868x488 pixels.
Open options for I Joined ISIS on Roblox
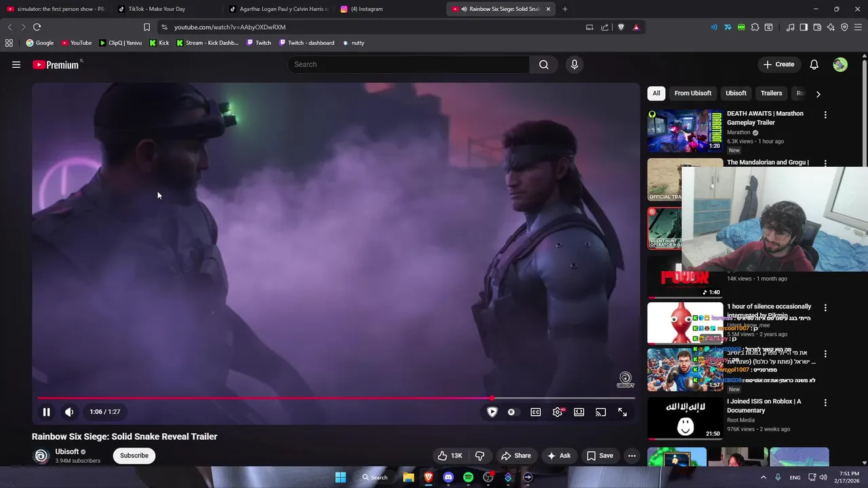point(825,403)
